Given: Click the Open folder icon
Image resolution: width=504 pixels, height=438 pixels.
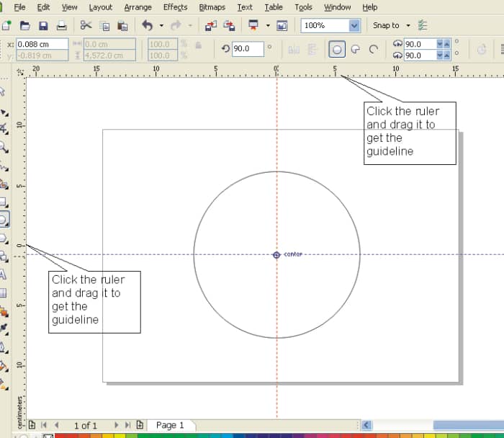Looking at the screenshot, I should pyautogui.click(x=25, y=25).
